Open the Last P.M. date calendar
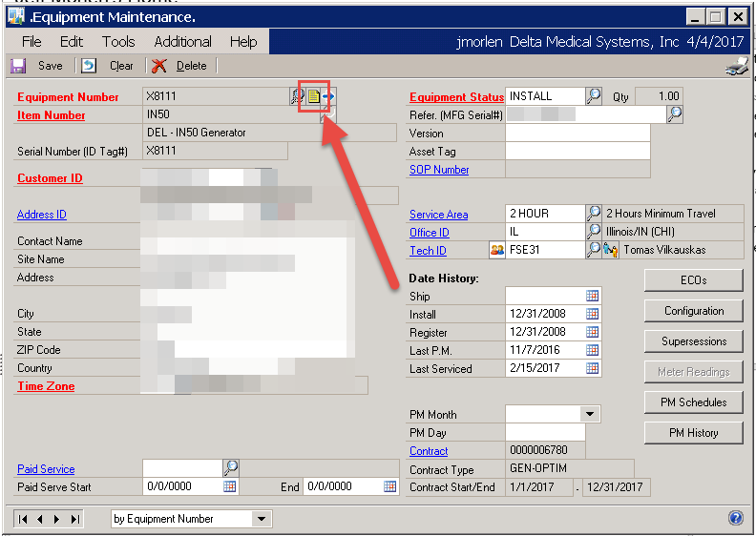 click(592, 350)
